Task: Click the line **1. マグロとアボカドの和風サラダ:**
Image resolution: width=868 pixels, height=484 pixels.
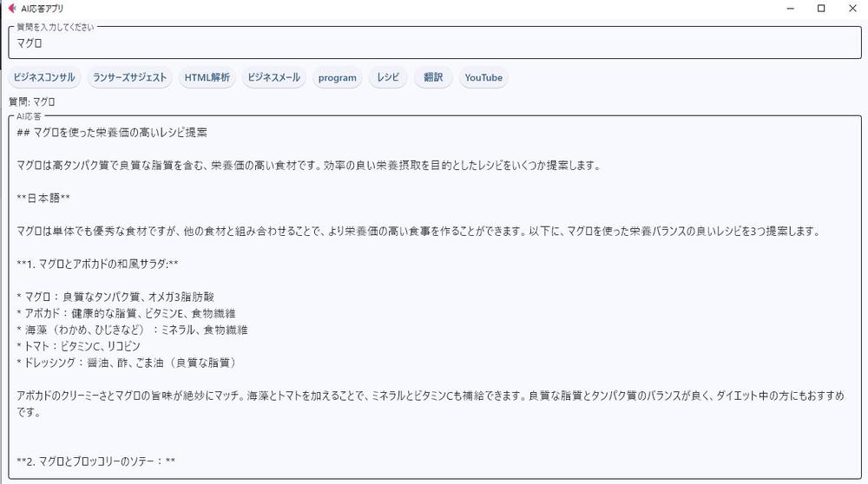Action: point(97,264)
